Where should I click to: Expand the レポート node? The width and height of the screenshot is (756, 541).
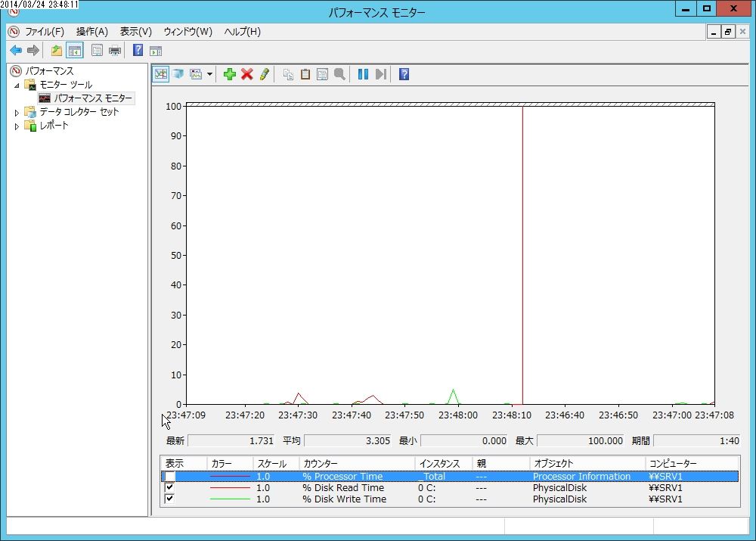click(17, 126)
